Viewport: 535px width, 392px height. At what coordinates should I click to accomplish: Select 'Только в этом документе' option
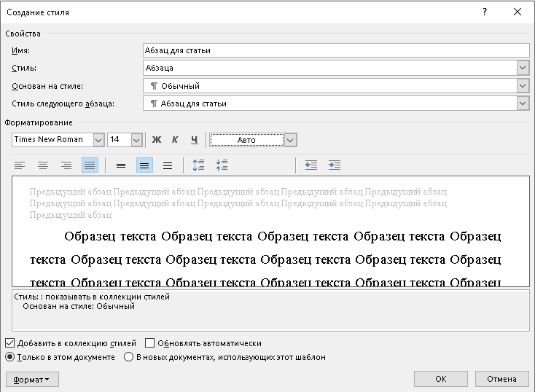tap(10, 357)
